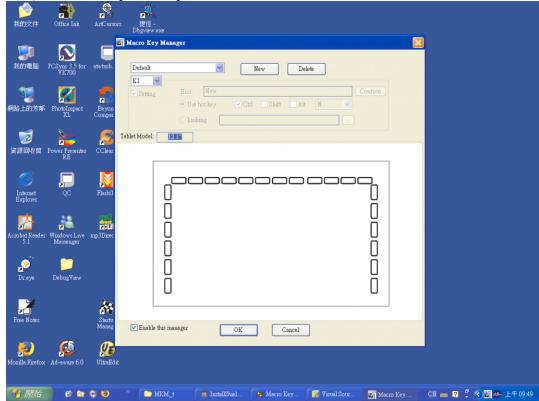Click the Confirm button beside Hint field
The height and width of the screenshot is (401, 539).
coord(370,91)
